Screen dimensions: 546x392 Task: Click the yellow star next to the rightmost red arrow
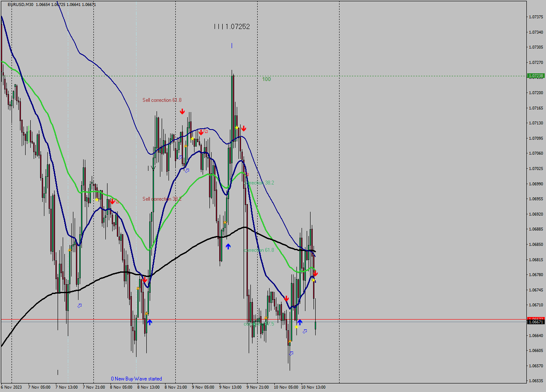[x=314, y=280]
